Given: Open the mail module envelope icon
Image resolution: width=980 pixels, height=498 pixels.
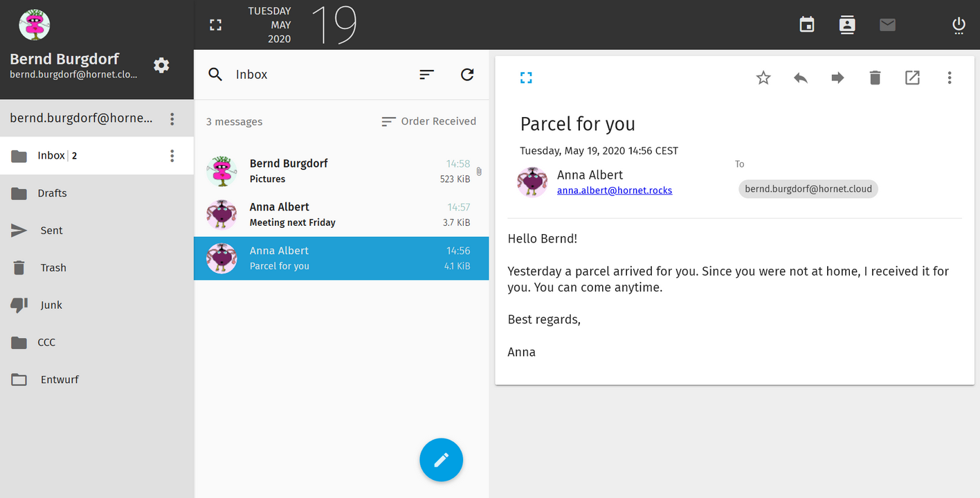Looking at the screenshot, I should [x=887, y=25].
